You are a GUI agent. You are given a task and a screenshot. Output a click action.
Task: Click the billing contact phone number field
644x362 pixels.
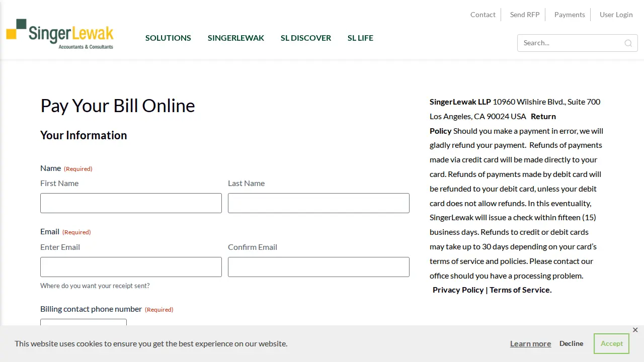[84, 322]
